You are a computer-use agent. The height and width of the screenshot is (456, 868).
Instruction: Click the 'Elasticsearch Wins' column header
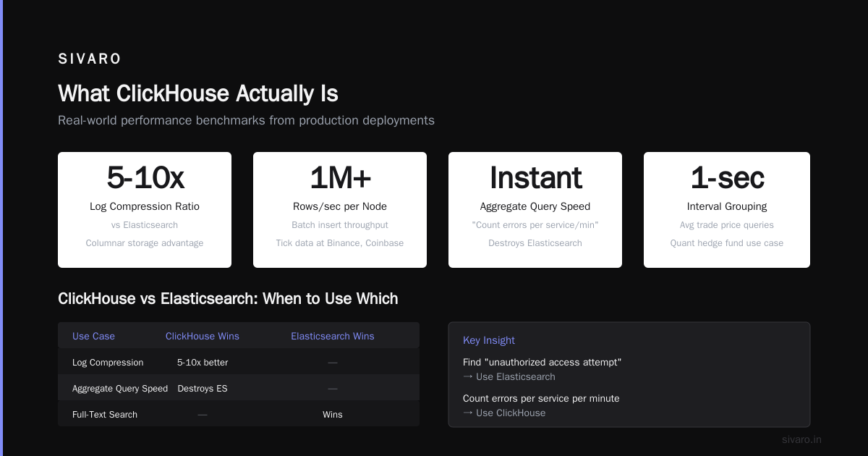click(x=333, y=336)
